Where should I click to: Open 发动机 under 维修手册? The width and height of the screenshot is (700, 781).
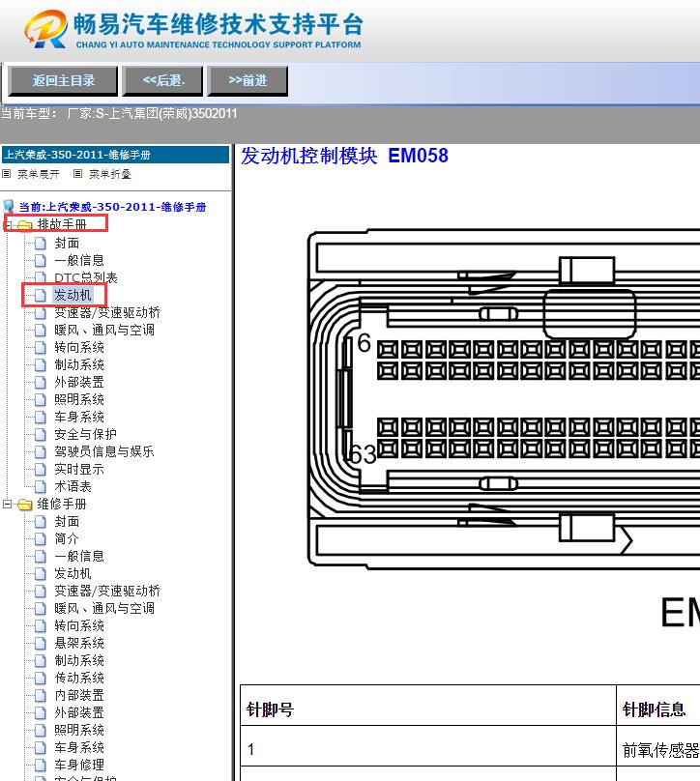(x=73, y=573)
